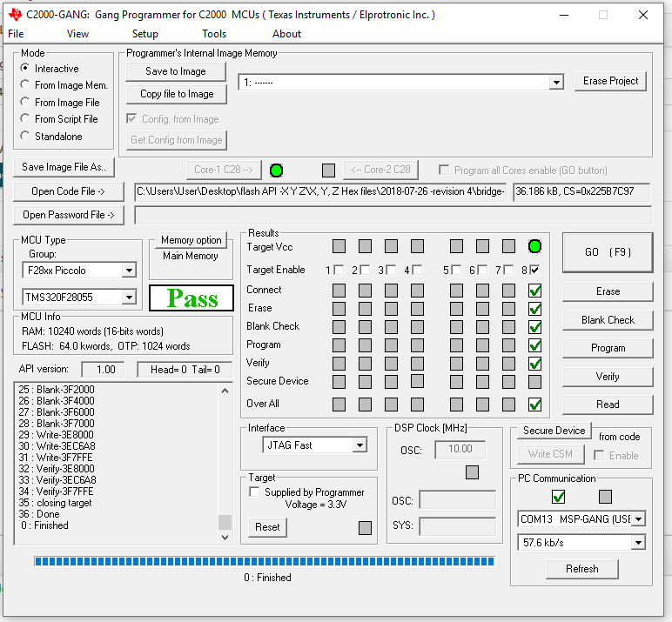Select From Image File mode
The image size is (672, 622).
coord(25,102)
